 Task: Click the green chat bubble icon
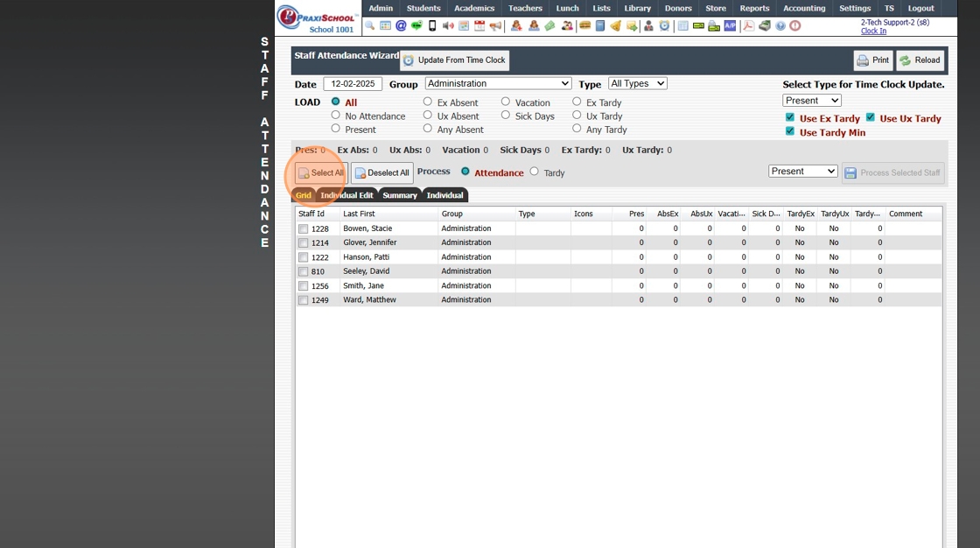tap(416, 25)
